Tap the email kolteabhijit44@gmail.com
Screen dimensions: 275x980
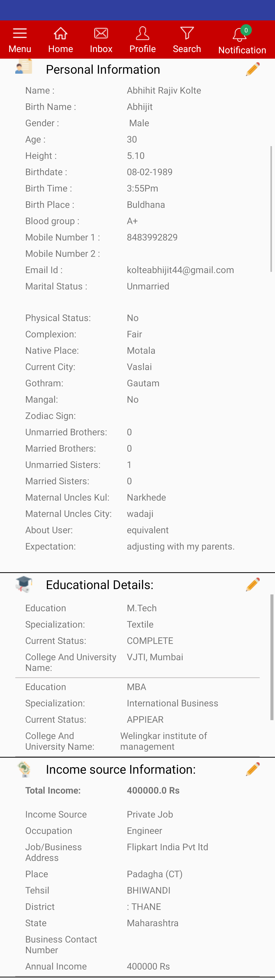[181, 270]
